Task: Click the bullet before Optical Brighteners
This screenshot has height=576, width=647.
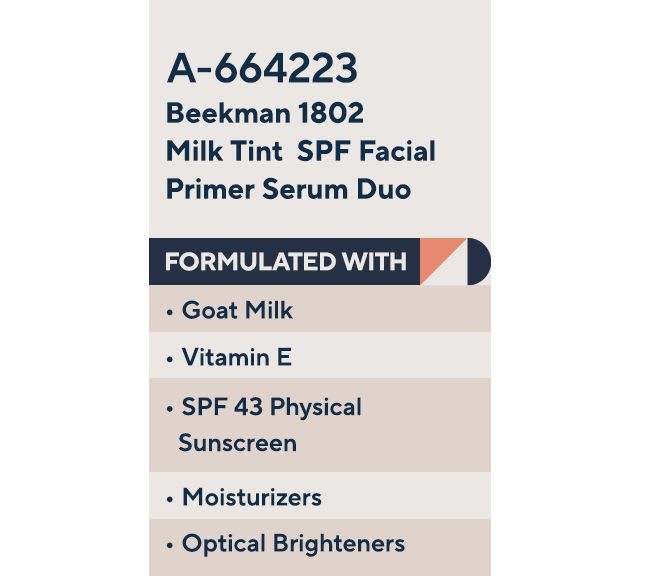Action: point(170,546)
